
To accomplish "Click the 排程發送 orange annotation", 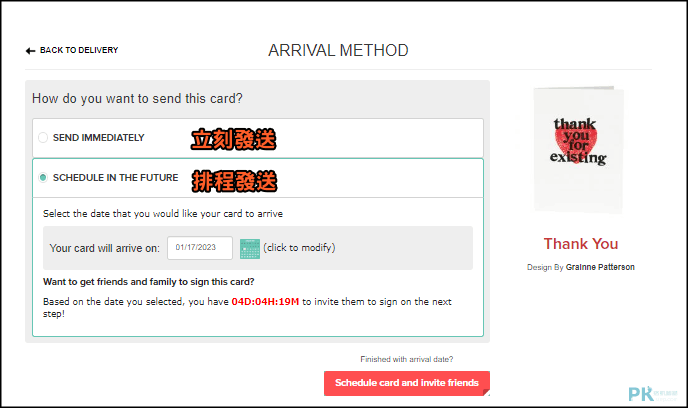I will tap(234, 181).
